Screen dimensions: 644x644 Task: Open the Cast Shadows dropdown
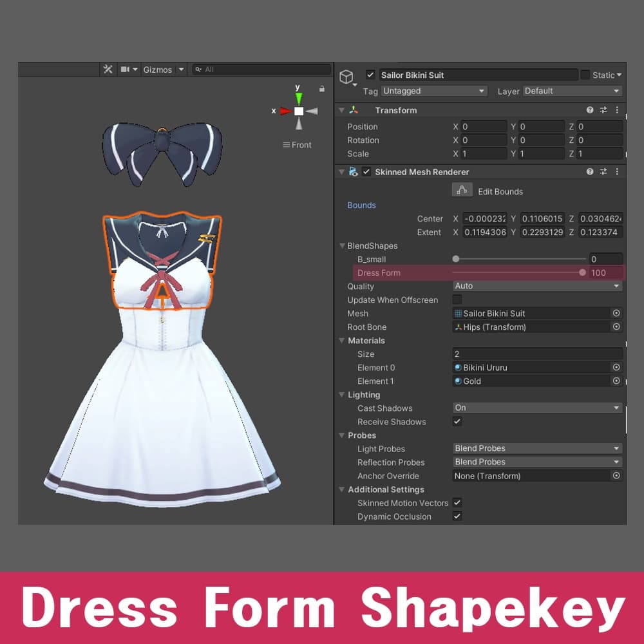click(537, 408)
